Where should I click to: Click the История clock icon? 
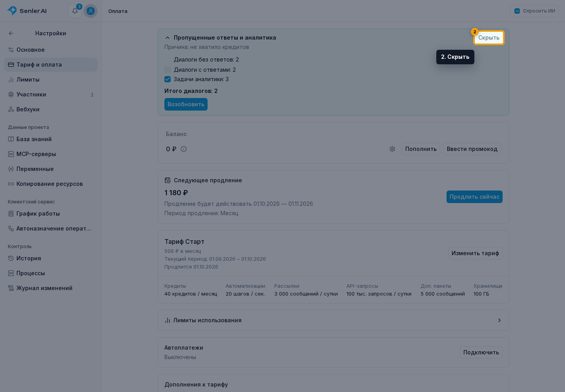(11, 258)
